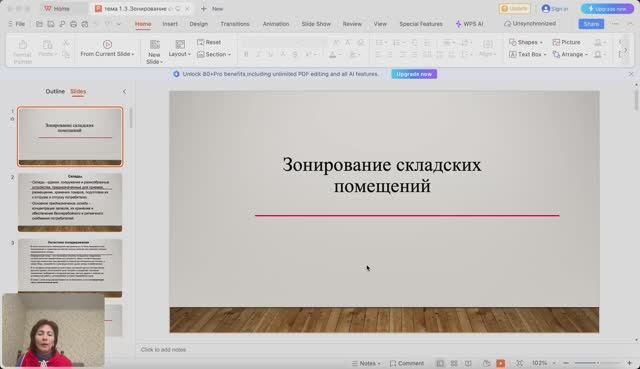Click the Picture button

coord(566,42)
